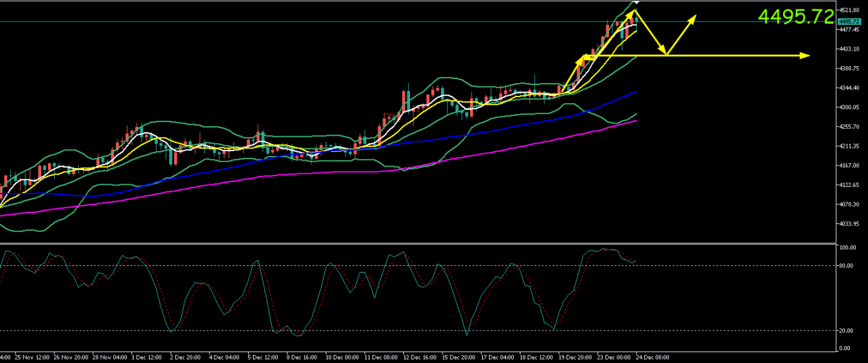Image resolution: width=868 pixels, height=363 pixels.
Task: Click the 1 Dec 12:00 time label
Action: coord(148,357)
